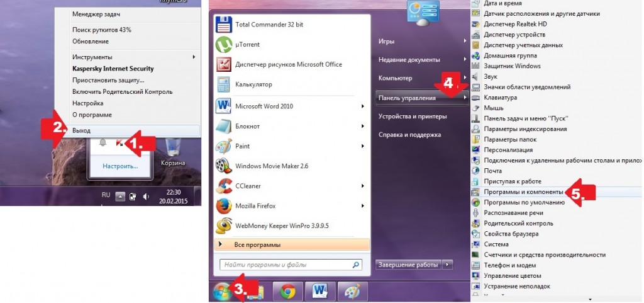Expand the CCleaner jump list arrow

363,186
